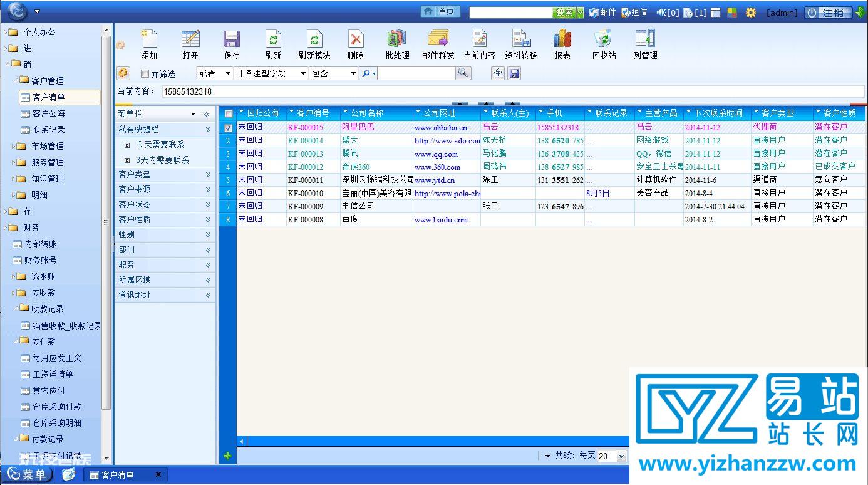The image size is (868, 485).
Task: Click the green 搜索 (Search) button
Action: tap(564, 13)
